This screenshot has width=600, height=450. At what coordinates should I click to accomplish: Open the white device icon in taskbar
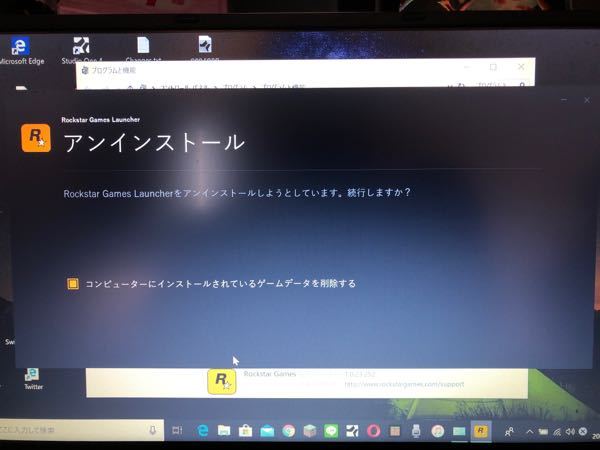(x=416, y=431)
